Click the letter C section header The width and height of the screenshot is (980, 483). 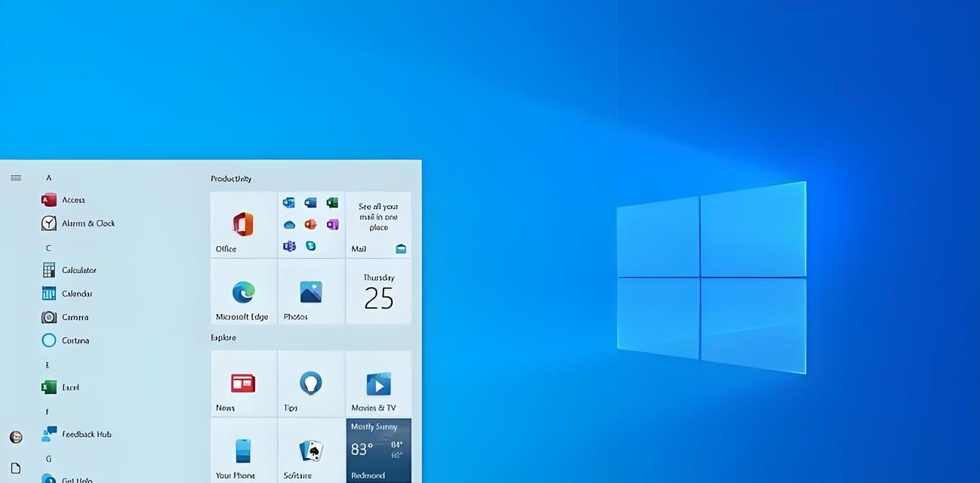[x=48, y=248]
